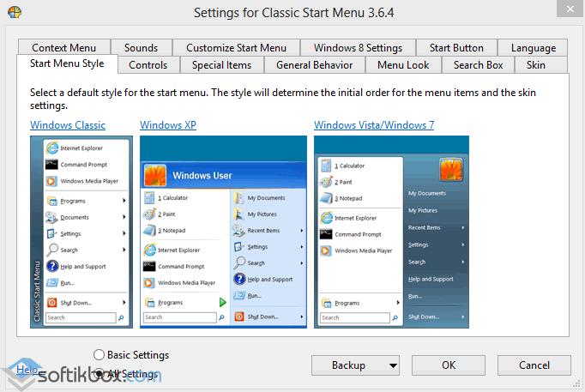
Task: Click the user avatar in Windows 7 preview
Action: point(451,170)
